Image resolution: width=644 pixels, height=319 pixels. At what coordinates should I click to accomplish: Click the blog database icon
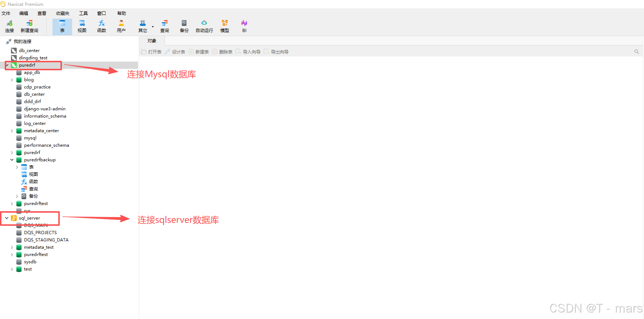pyautogui.click(x=19, y=80)
